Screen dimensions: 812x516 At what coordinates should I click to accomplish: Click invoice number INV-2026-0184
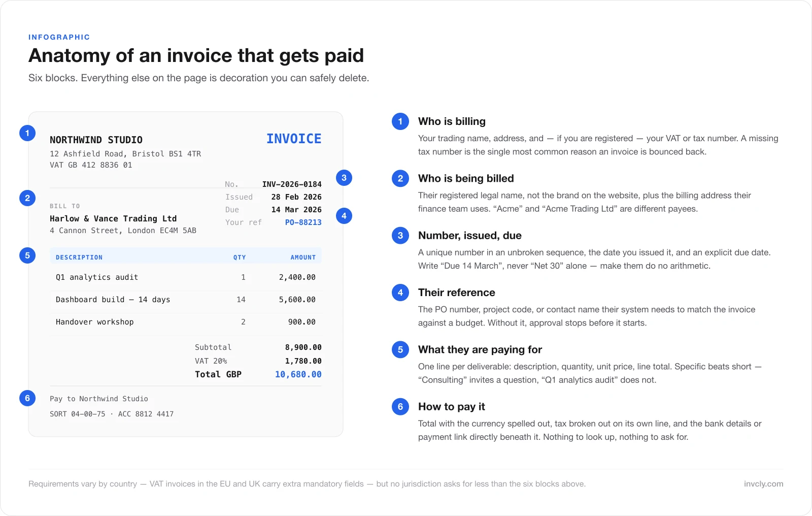coord(292,184)
